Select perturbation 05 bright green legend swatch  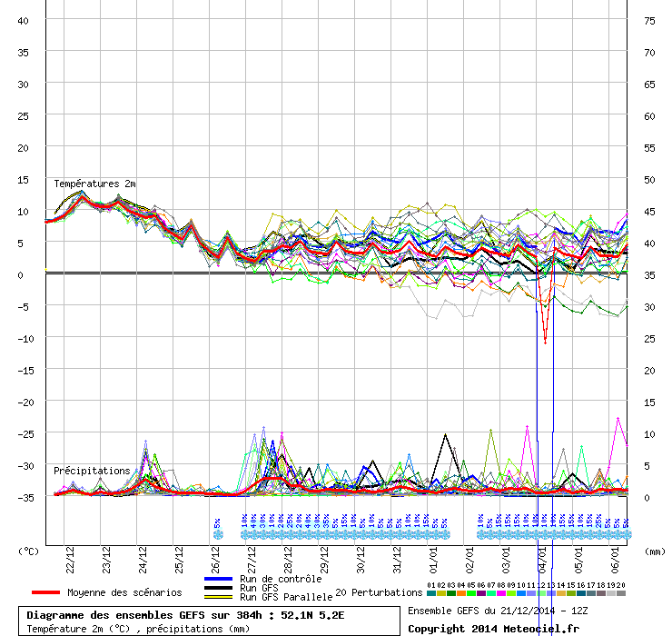coord(471,593)
